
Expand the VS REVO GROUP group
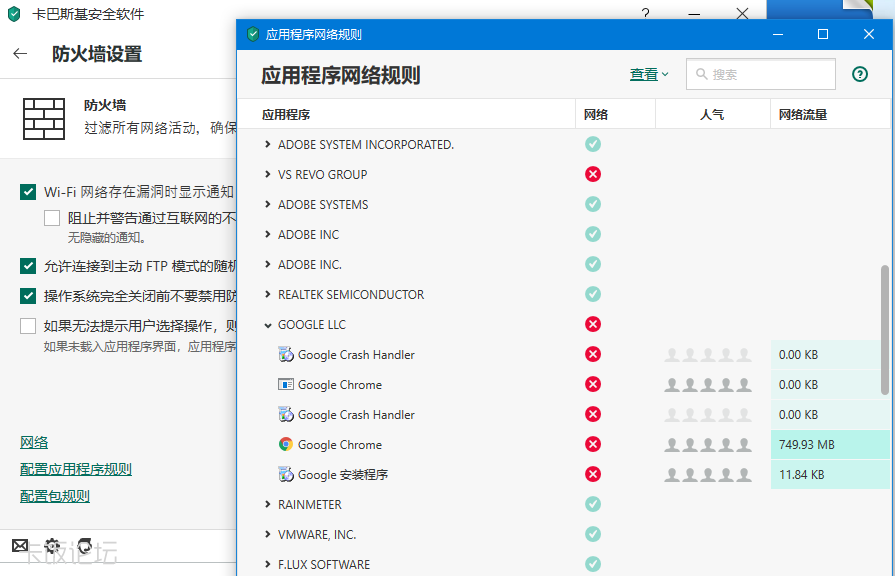[267, 174]
